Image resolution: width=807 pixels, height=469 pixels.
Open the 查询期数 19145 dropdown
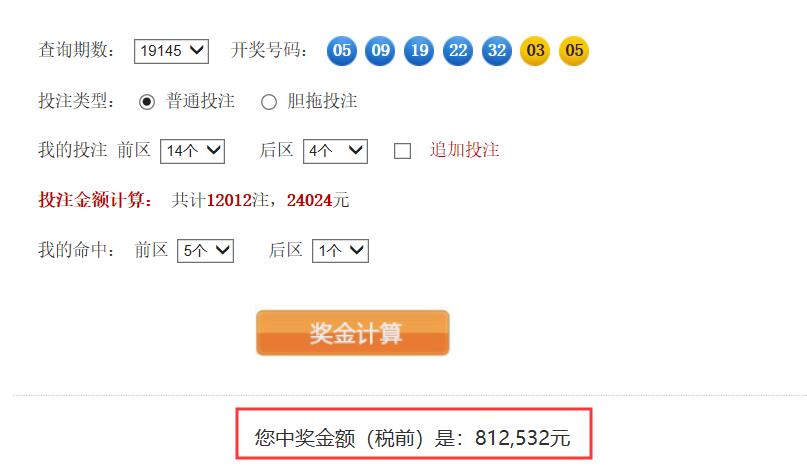pos(171,51)
